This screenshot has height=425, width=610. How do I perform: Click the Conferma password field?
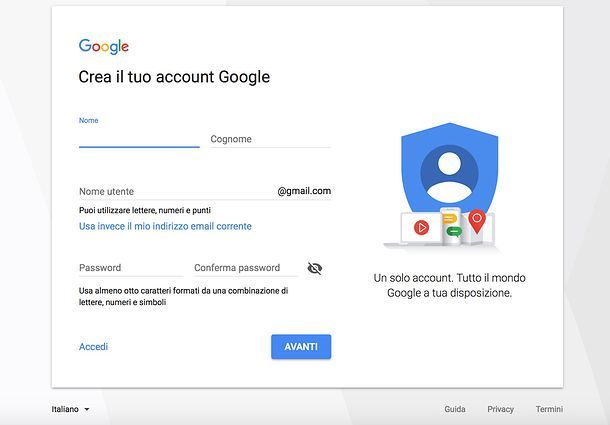coord(246,268)
